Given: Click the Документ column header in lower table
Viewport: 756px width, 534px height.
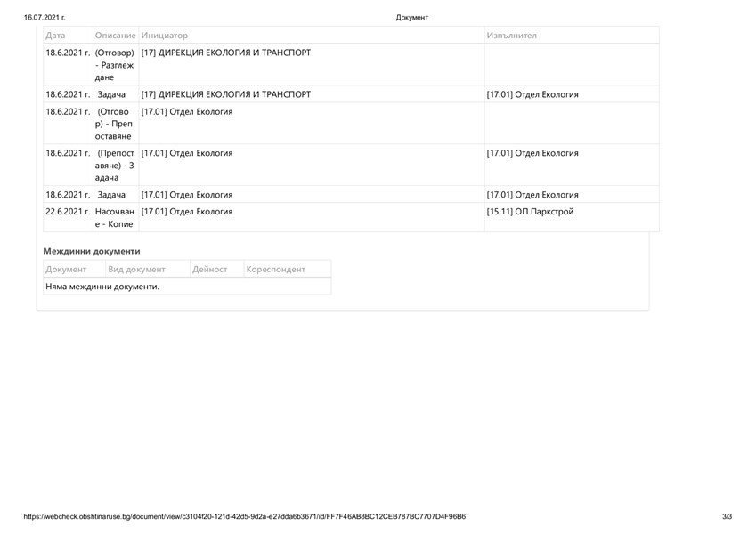Looking at the screenshot, I should (x=65, y=269).
